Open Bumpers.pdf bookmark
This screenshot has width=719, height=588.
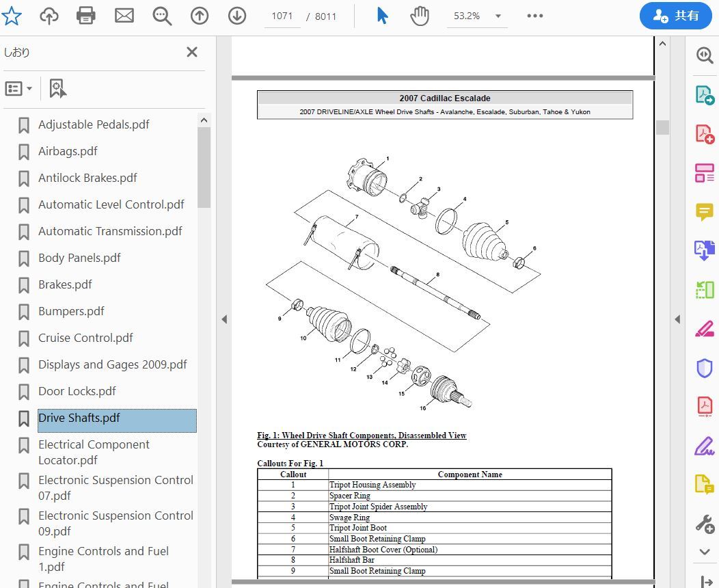[x=71, y=311]
